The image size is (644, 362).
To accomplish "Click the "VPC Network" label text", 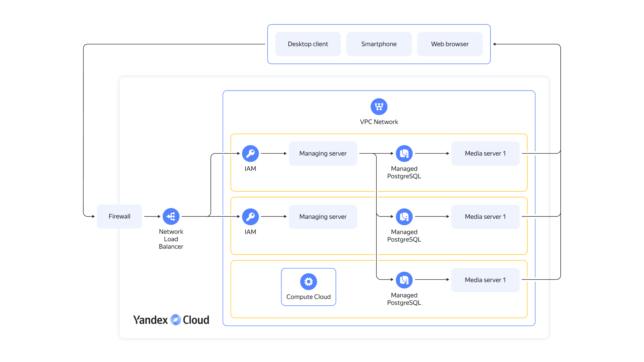I will tap(379, 122).
